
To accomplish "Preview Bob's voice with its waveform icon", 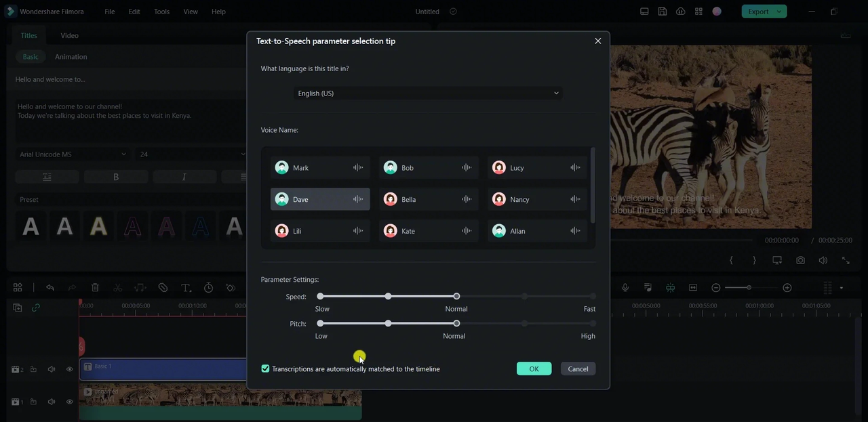I will point(467,168).
